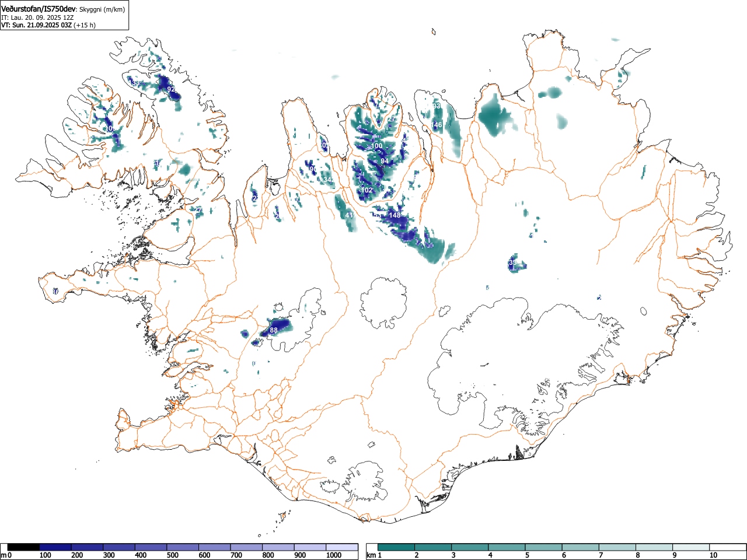Click the '1000' tick label on the metre legend
This screenshot has height=560, width=747.
(334, 555)
